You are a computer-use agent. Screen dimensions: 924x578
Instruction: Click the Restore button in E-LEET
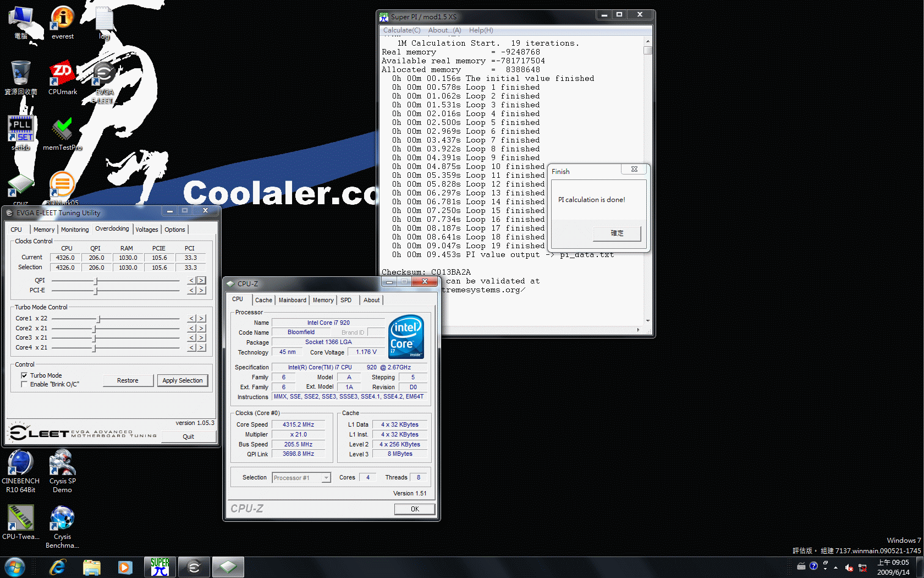click(128, 380)
